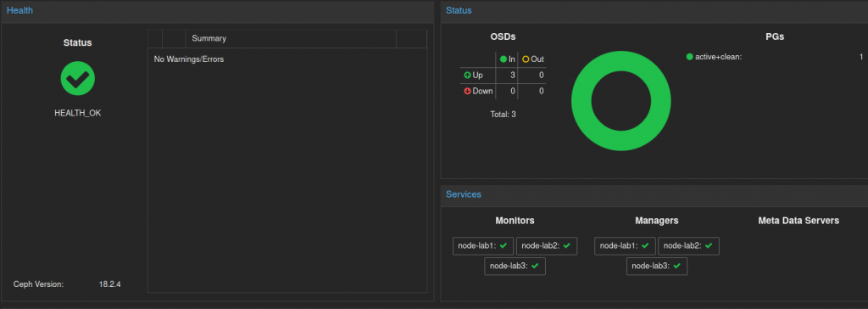868x309 pixels.
Task: Click the Status panel title on right
Action: [459, 10]
